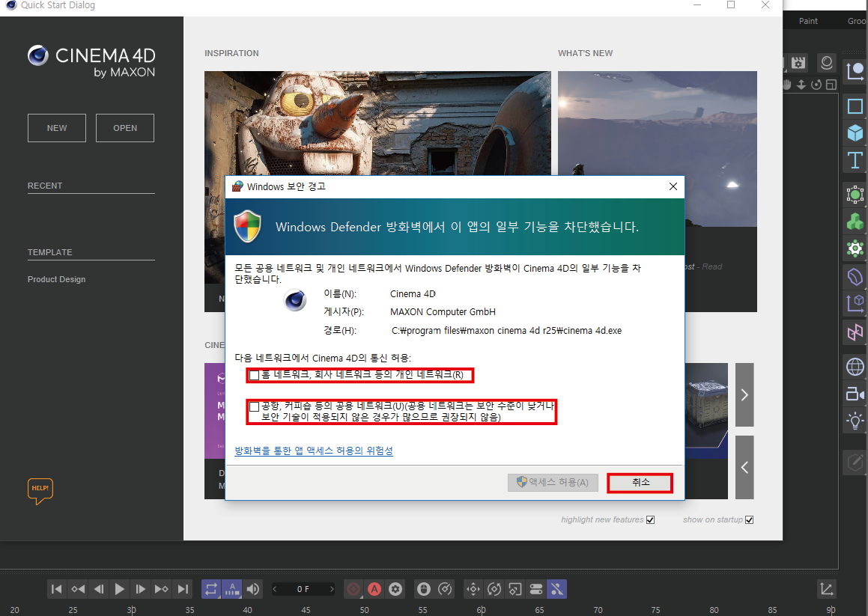
Task: Jump to the next keyframe
Action: coord(162,589)
